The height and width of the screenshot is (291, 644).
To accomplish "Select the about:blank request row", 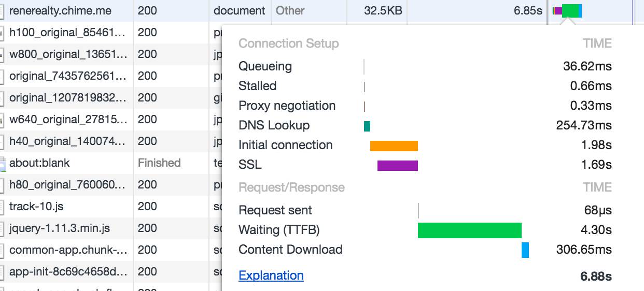I will coord(39,163).
